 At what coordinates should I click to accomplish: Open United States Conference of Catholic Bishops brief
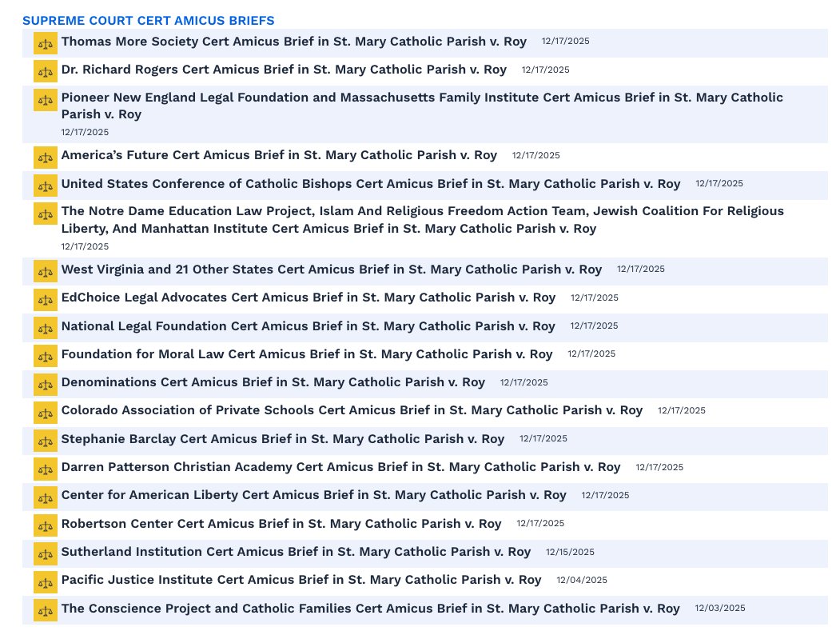pos(371,183)
